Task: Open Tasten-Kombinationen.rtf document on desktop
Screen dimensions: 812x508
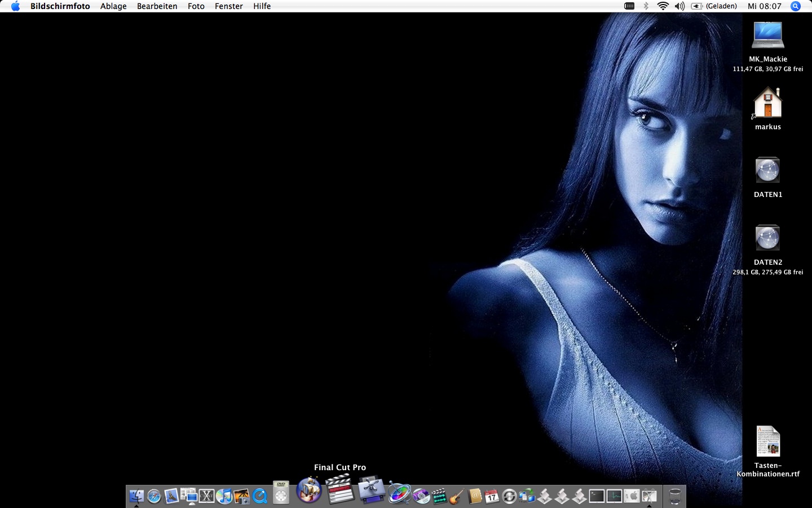Action: point(768,441)
